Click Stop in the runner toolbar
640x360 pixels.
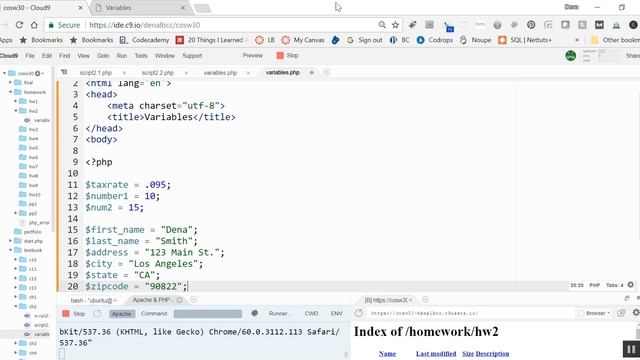(74, 313)
